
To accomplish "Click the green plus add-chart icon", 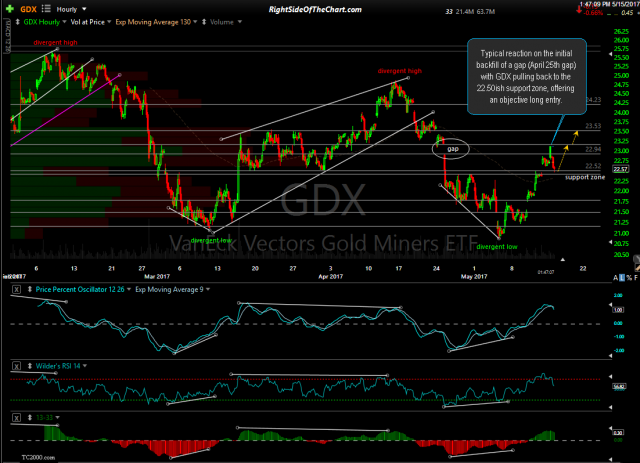I will point(9,9).
